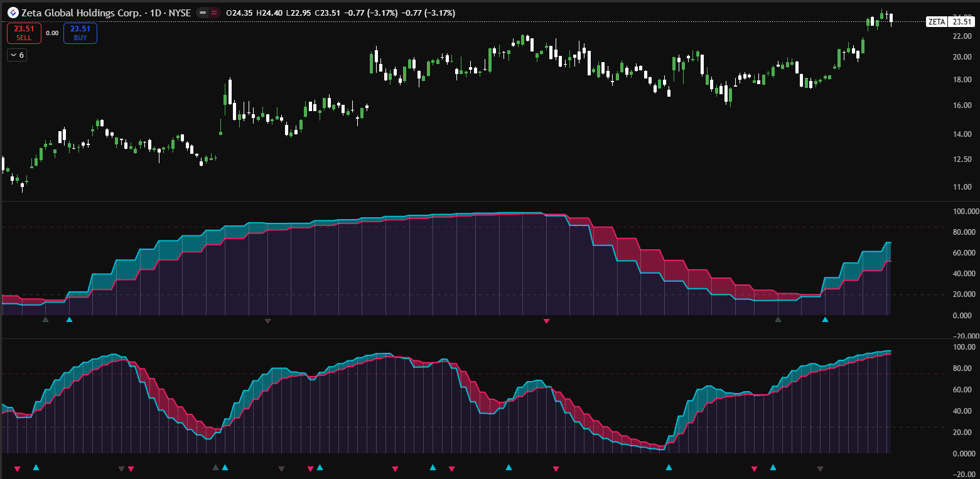
Task: Click the 20.00 label on the price axis
Action: click(x=961, y=57)
